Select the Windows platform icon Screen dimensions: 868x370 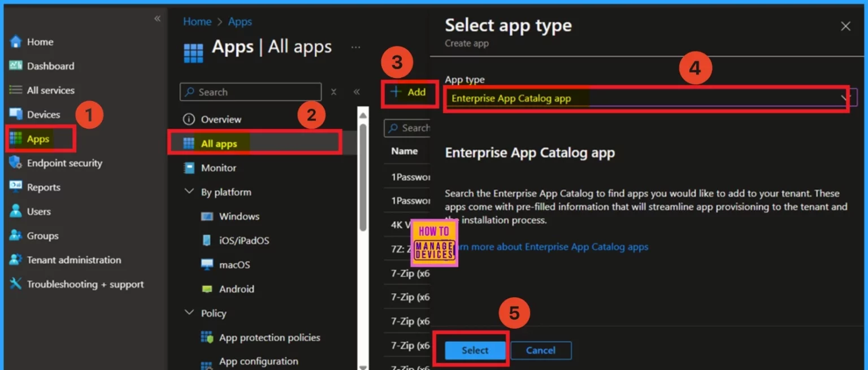click(x=207, y=216)
